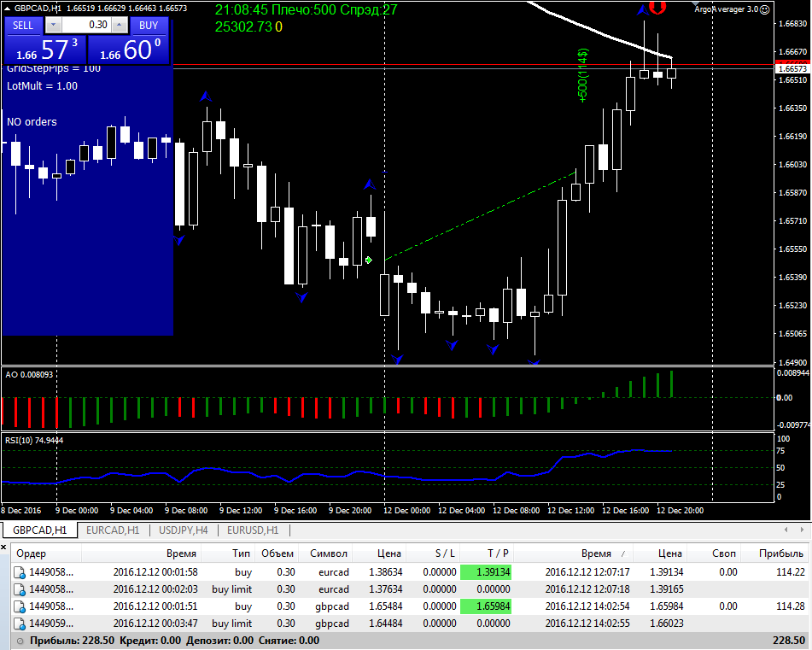Click the 1.66573 current price label on the axis
The height and width of the screenshot is (650, 812).
(x=793, y=69)
